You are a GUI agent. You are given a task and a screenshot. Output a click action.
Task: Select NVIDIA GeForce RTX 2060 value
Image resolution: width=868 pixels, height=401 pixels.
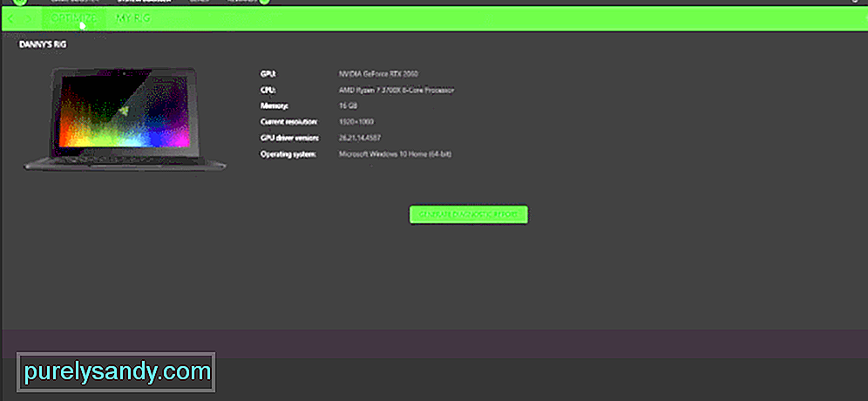[378, 74]
